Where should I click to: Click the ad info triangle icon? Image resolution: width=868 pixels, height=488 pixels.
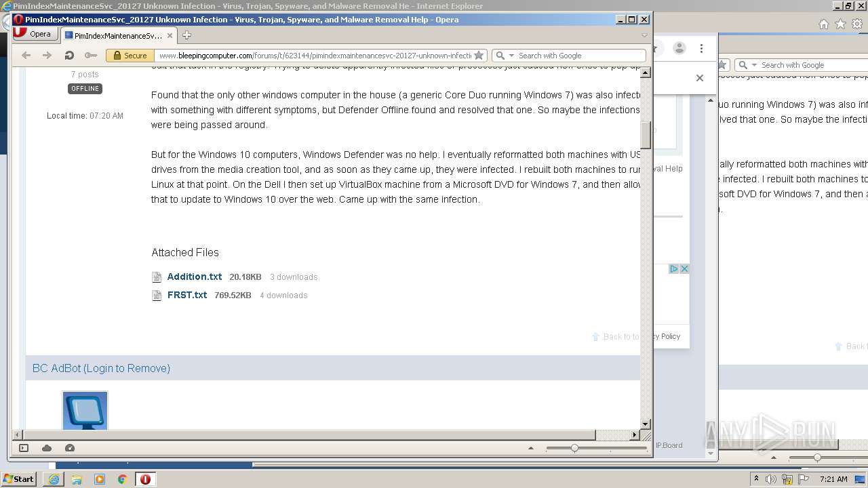(674, 269)
